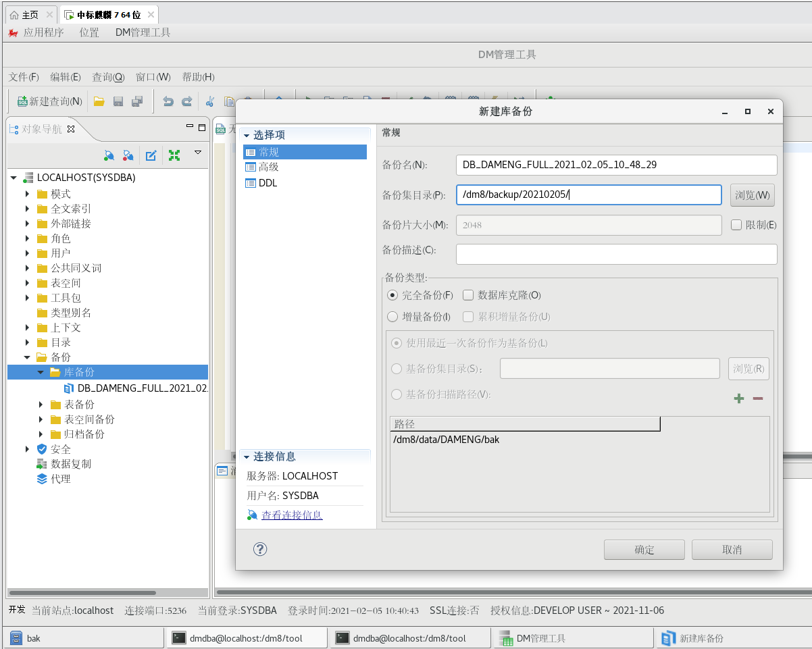The image size is (812, 649).
Task: Open the 帮助(H) menu
Action: point(199,77)
